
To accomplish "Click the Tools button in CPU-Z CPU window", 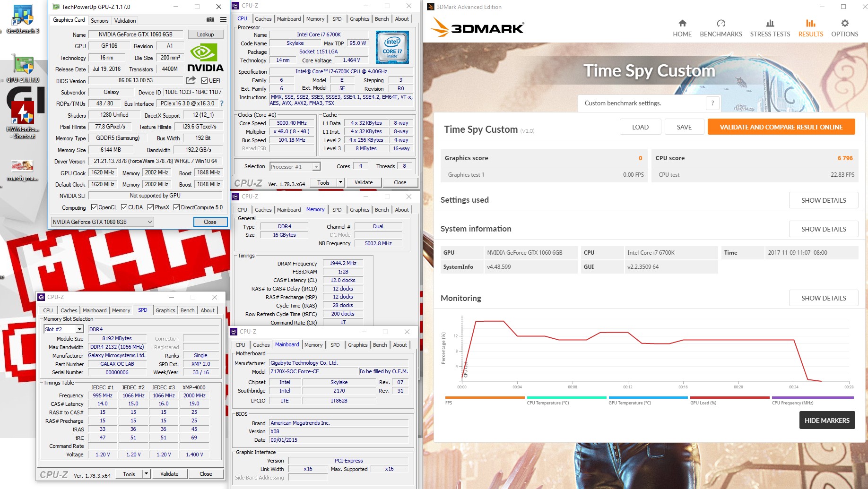I will [x=323, y=182].
